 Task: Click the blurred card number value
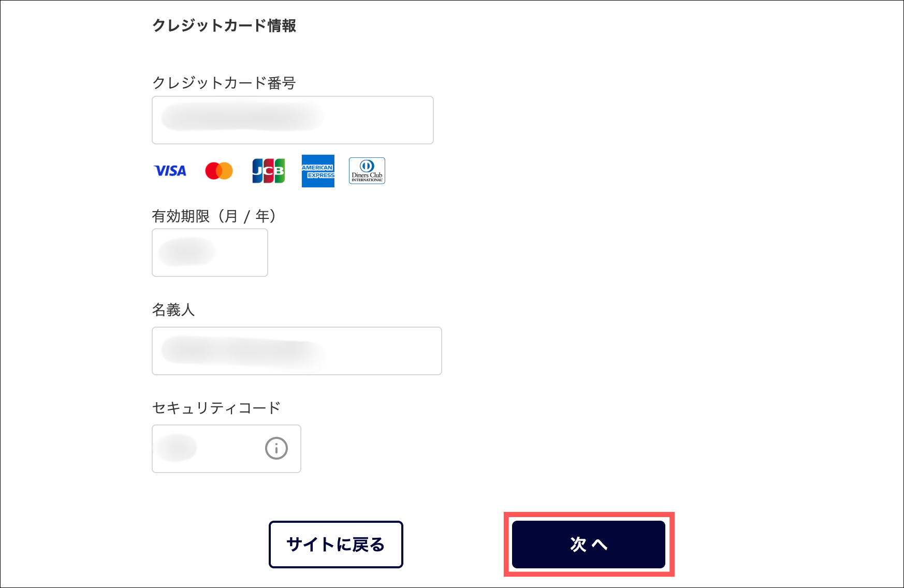242,117
